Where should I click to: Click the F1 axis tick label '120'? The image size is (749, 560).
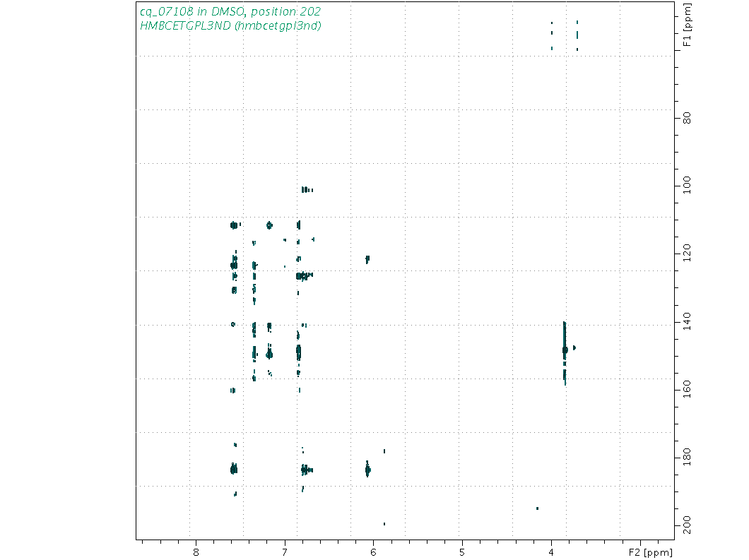point(687,253)
